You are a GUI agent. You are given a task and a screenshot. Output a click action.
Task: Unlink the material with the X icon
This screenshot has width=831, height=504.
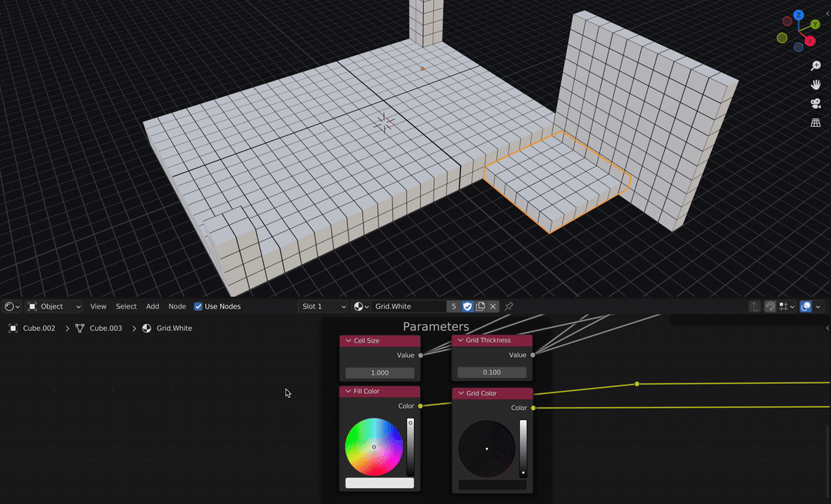(x=493, y=306)
